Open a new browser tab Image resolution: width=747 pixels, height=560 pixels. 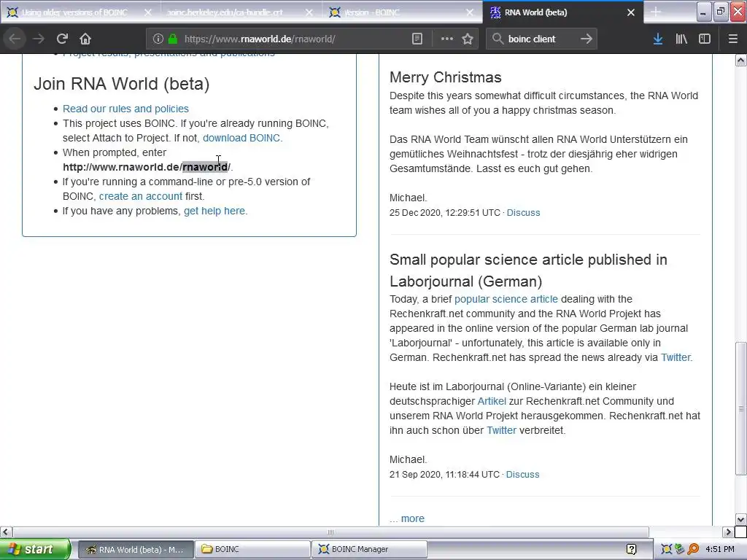pyautogui.click(x=656, y=12)
